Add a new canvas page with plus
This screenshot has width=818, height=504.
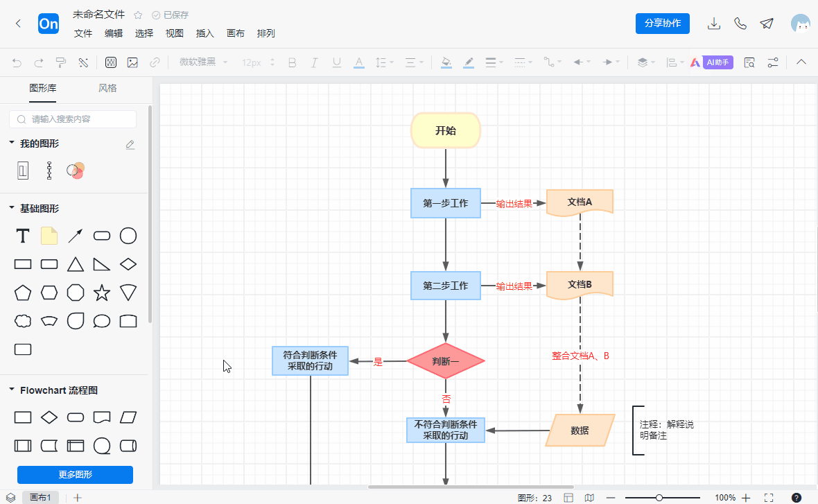[x=77, y=498]
